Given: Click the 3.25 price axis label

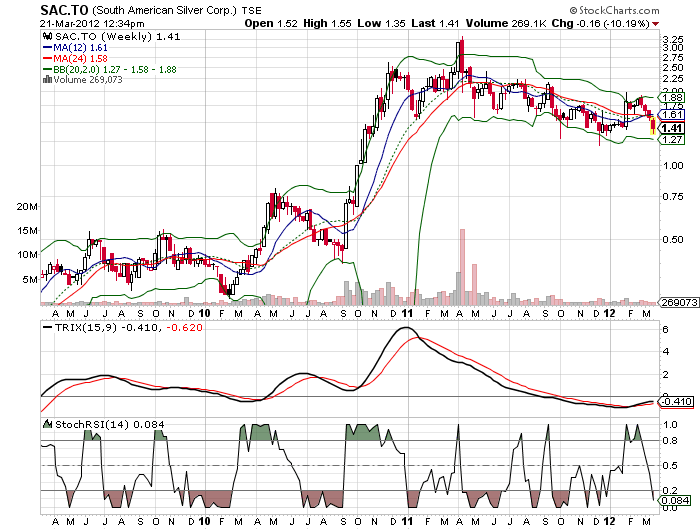Looking at the screenshot, I should (673, 39).
